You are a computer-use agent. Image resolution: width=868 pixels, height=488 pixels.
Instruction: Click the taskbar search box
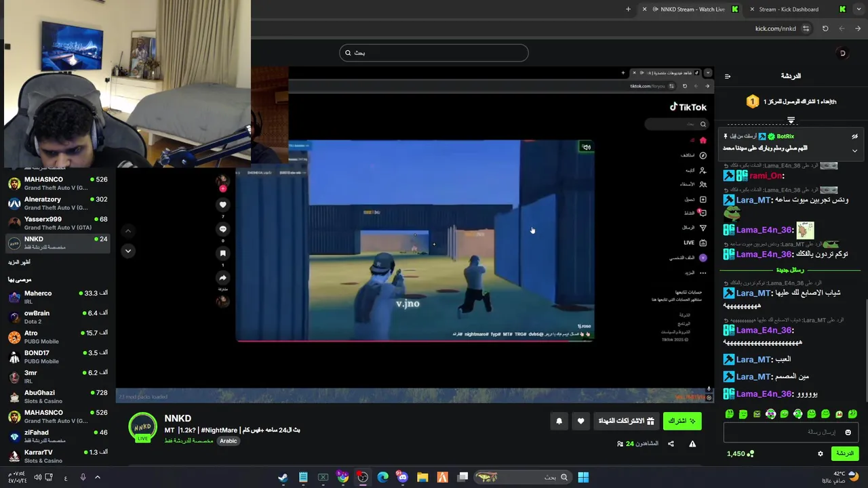[x=522, y=477]
